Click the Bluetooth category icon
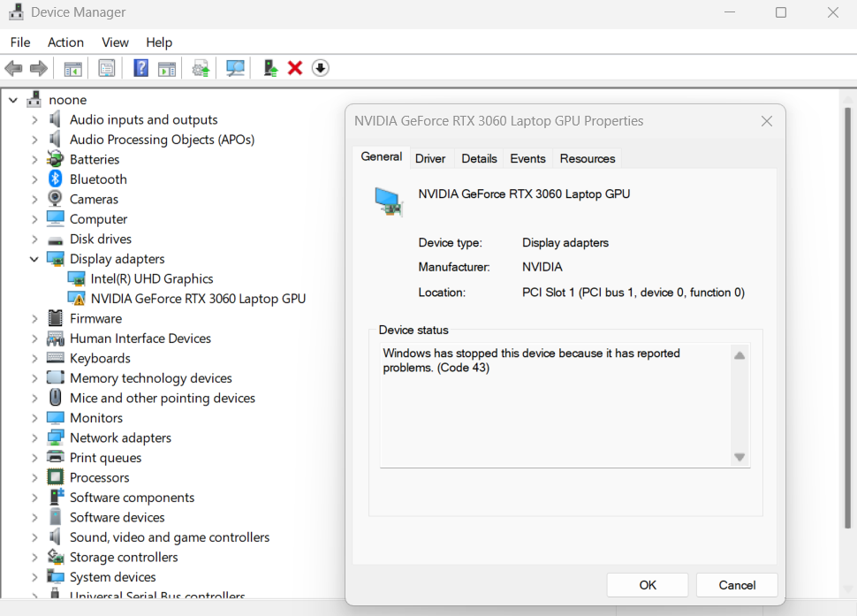 [55, 179]
